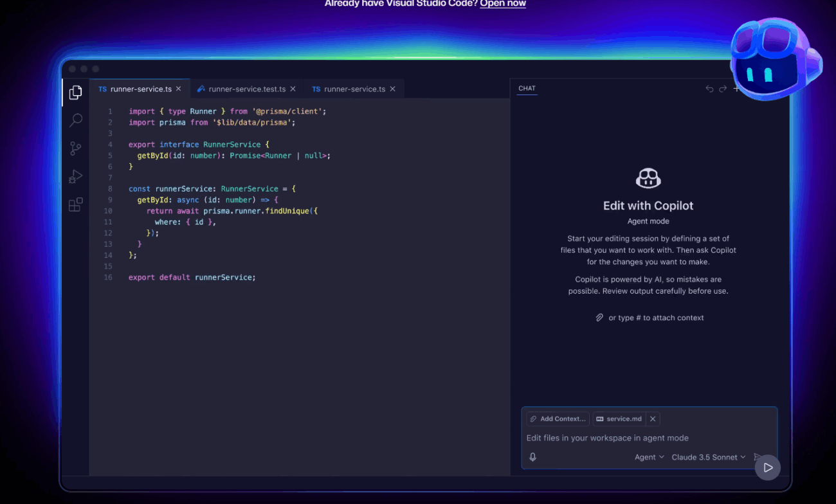Close the third runner-service.ts tab
Image resolution: width=836 pixels, height=504 pixels.
pos(392,89)
